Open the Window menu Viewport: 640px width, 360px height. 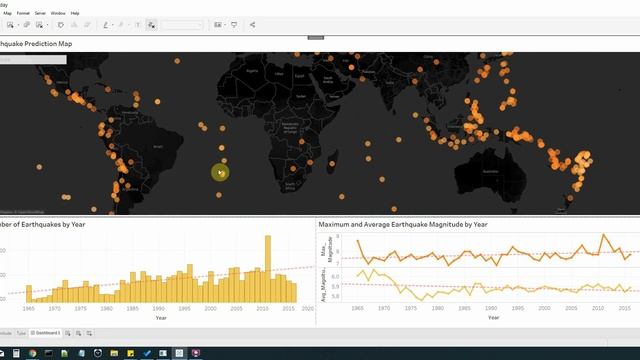pyautogui.click(x=58, y=13)
